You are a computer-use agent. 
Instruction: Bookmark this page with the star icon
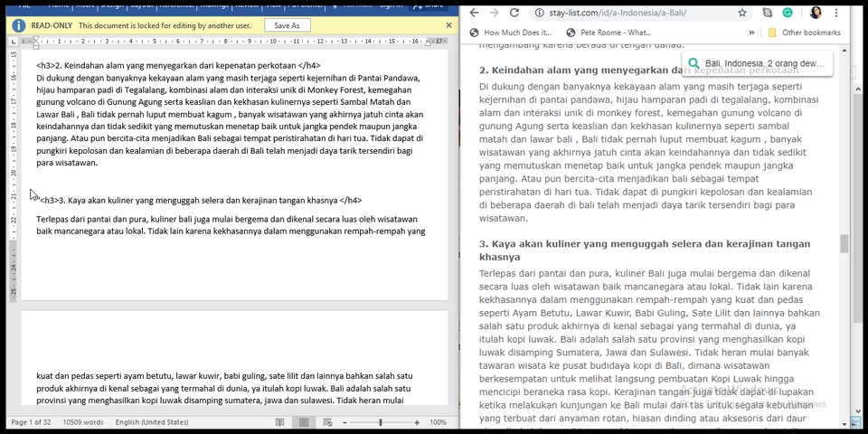(742, 13)
